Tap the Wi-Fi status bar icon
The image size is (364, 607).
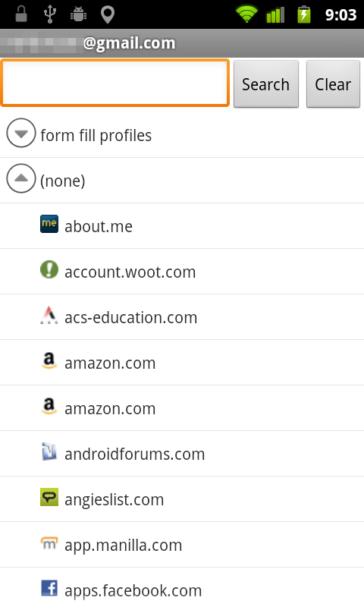pyautogui.click(x=246, y=14)
